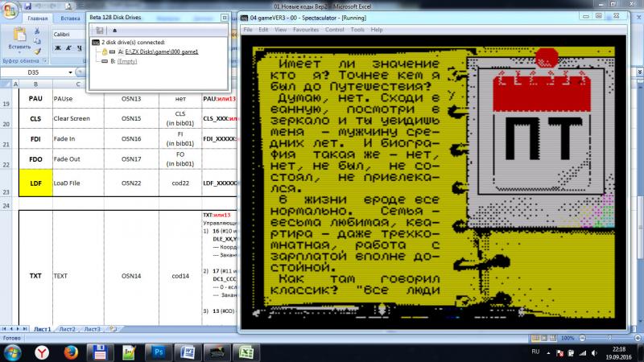Expand the Буфер обмена dialog launcher
The image size is (644, 362).
46,60
